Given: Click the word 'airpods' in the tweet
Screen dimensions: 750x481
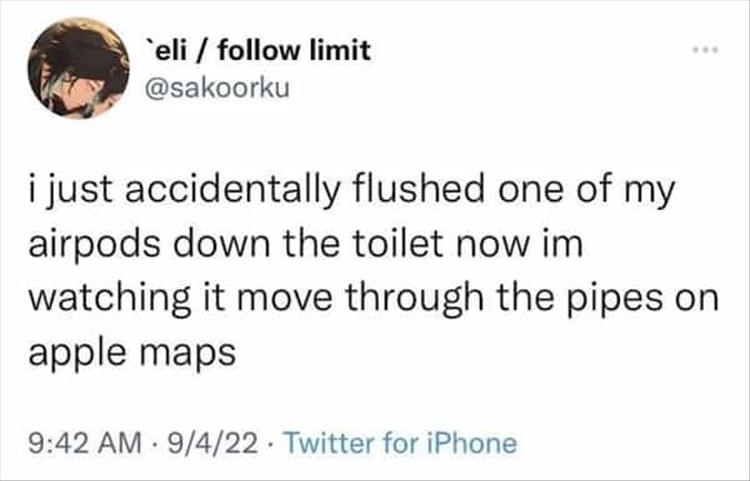Looking at the screenshot, I should coord(95,246).
